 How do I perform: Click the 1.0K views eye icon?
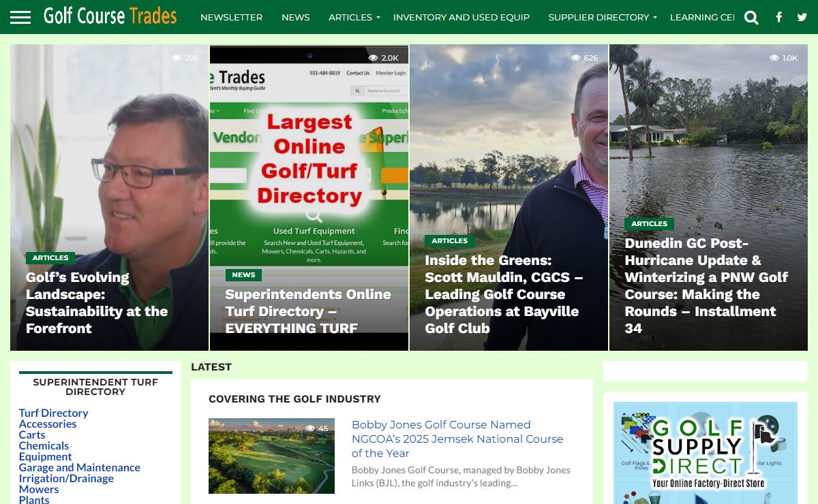774,58
